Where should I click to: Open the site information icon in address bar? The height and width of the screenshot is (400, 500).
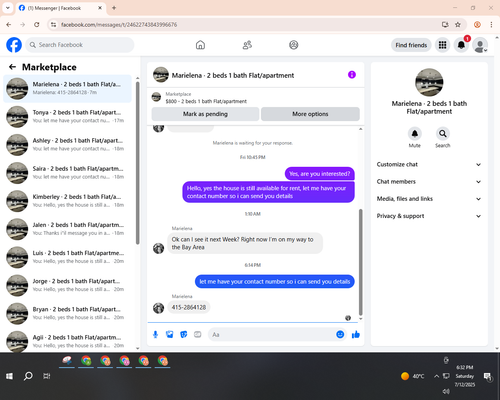pyautogui.click(x=53, y=24)
